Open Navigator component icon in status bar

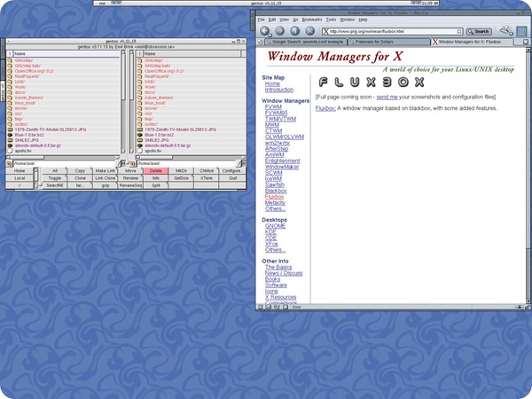pos(260,307)
